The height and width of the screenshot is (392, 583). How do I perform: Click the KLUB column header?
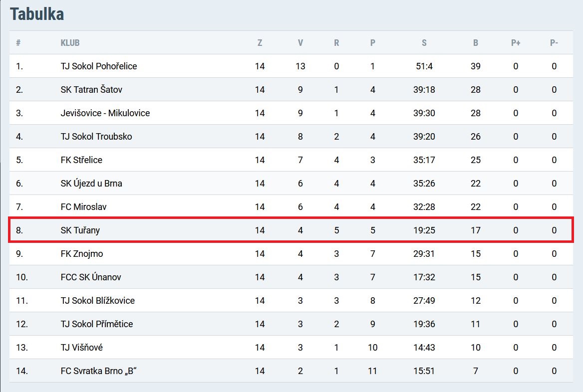click(x=70, y=43)
